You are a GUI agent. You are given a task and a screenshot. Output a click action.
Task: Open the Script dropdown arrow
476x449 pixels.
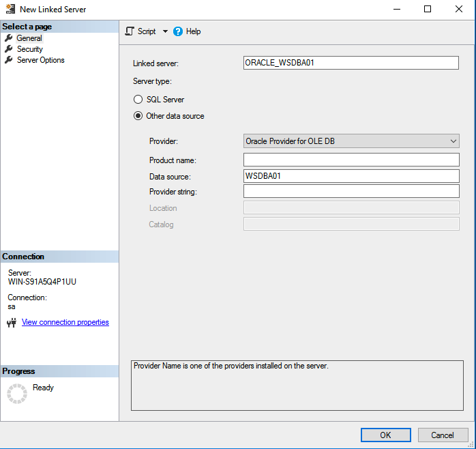[165, 31]
